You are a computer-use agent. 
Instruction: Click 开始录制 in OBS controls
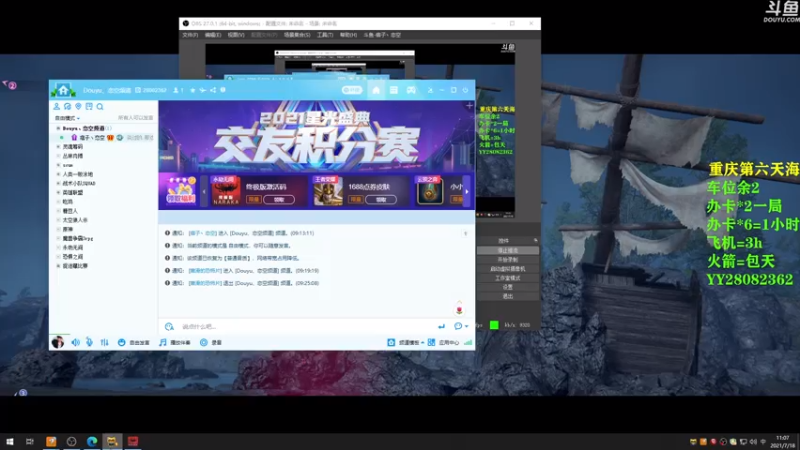coord(508,260)
